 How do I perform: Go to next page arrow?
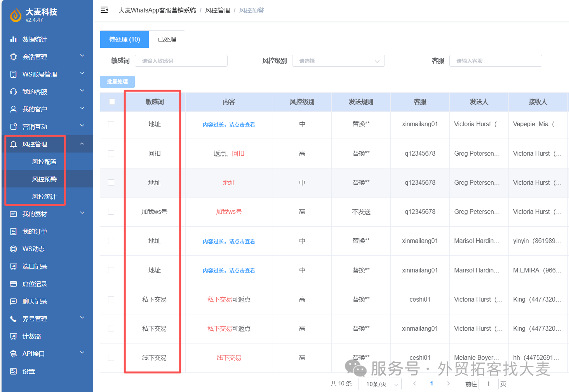pos(448,383)
